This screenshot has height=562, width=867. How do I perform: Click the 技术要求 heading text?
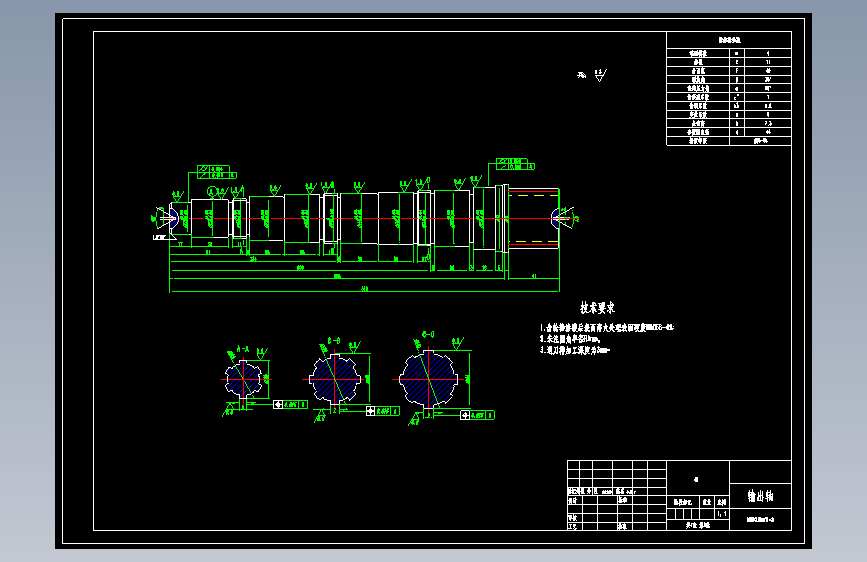(x=597, y=308)
